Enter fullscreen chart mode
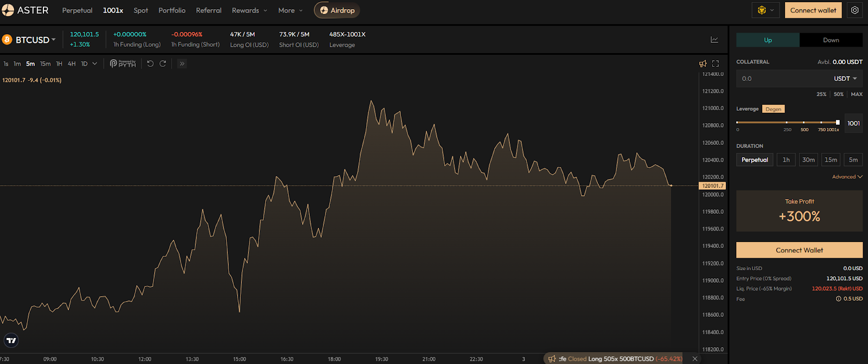This screenshot has height=364, width=868. (x=716, y=63)
